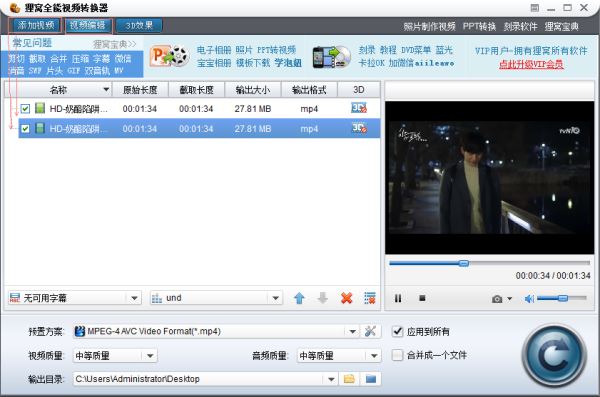Screen dimensions: 600x397
Task: Open 照片制作视频 in the top bar
Action: pyautogui.click(x=429, y=26)
